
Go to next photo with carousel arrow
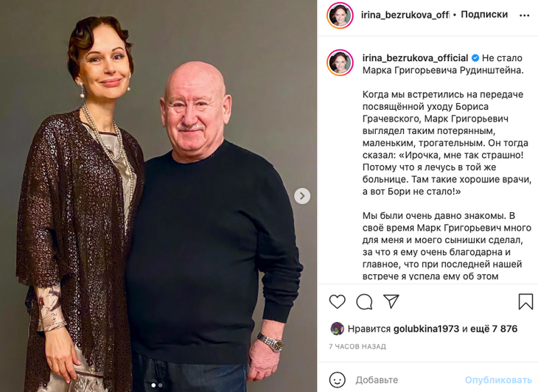[302, 196]
